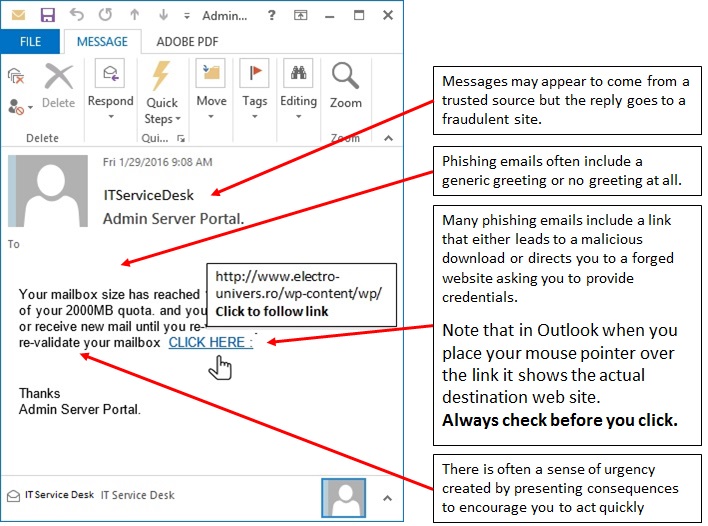Viewport: 708px width, 526px height.
Task: Click the Admin Server Portal subject line
Action: (173, 219)
